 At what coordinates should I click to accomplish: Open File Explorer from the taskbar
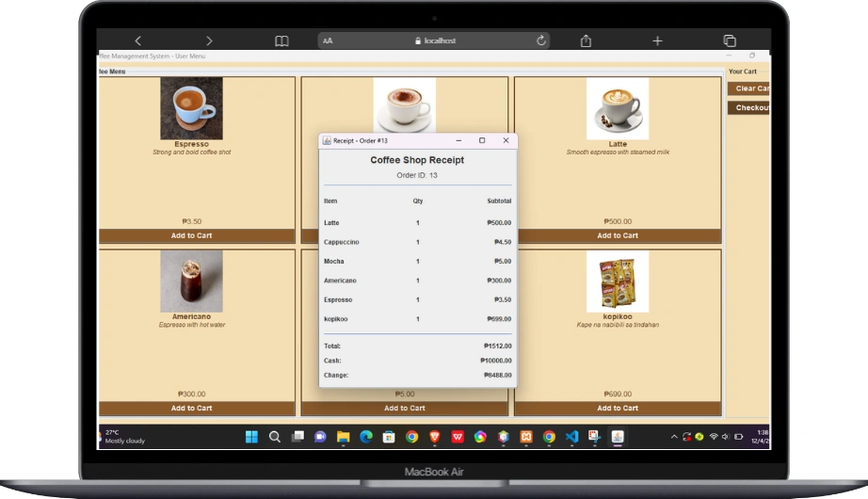344,437
